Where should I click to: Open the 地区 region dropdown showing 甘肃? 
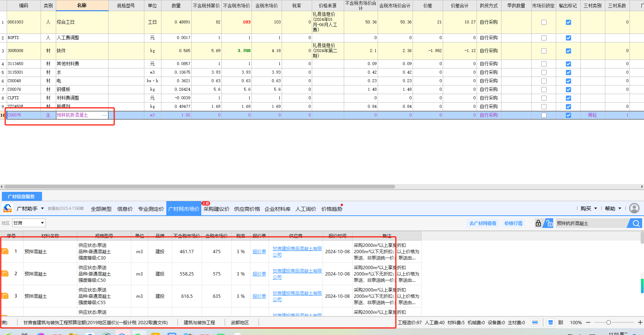(x=29, y=223)
